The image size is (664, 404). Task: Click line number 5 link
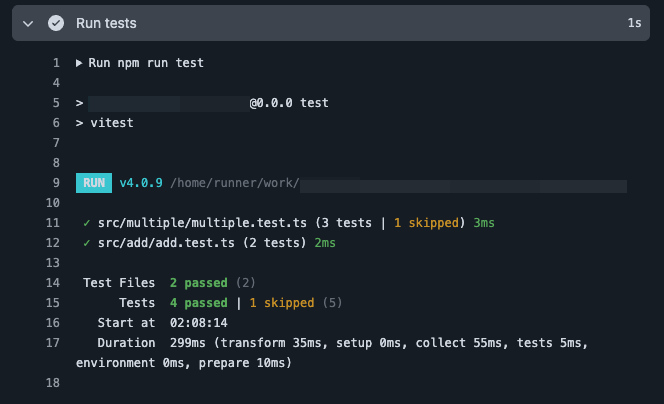click(x=56, y=103)
